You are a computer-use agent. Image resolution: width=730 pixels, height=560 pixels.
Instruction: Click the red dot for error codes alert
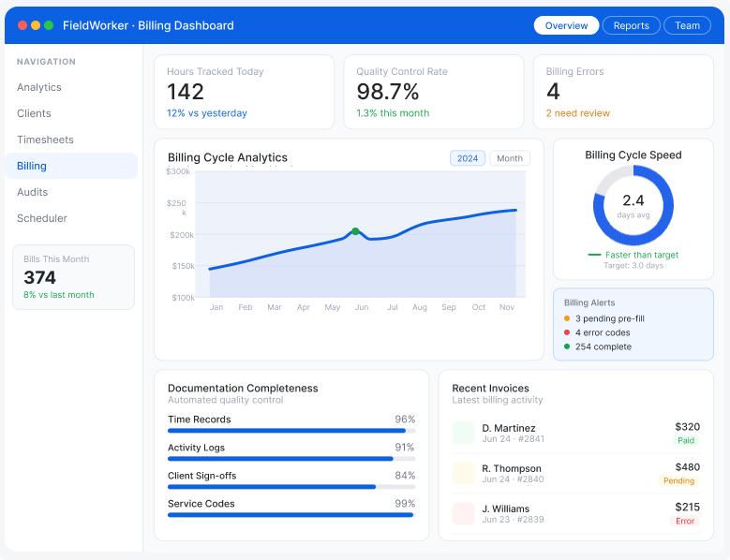567,332
